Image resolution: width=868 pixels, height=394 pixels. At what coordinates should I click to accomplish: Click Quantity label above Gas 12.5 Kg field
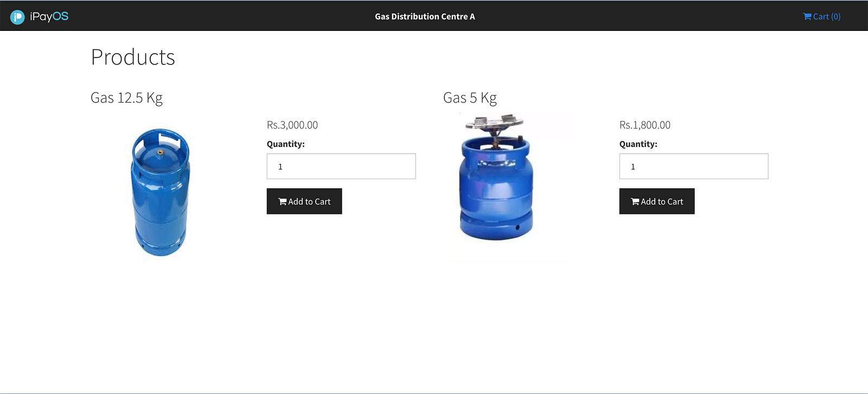click(286, 144)
